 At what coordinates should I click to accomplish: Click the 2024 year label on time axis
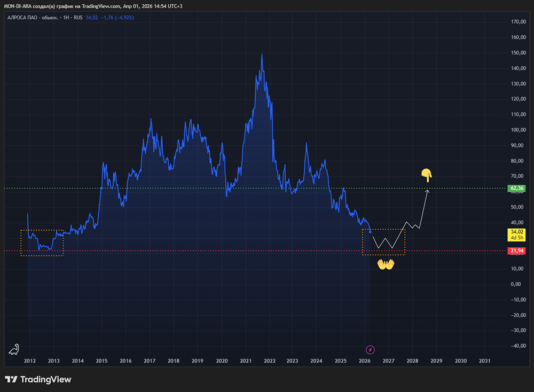tap(316, 361)
